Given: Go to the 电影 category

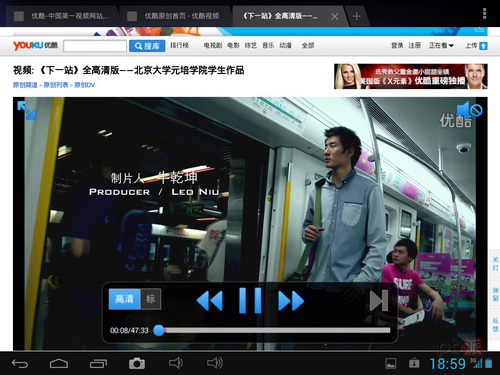Looking at the screenshot, I should [233, 45].
